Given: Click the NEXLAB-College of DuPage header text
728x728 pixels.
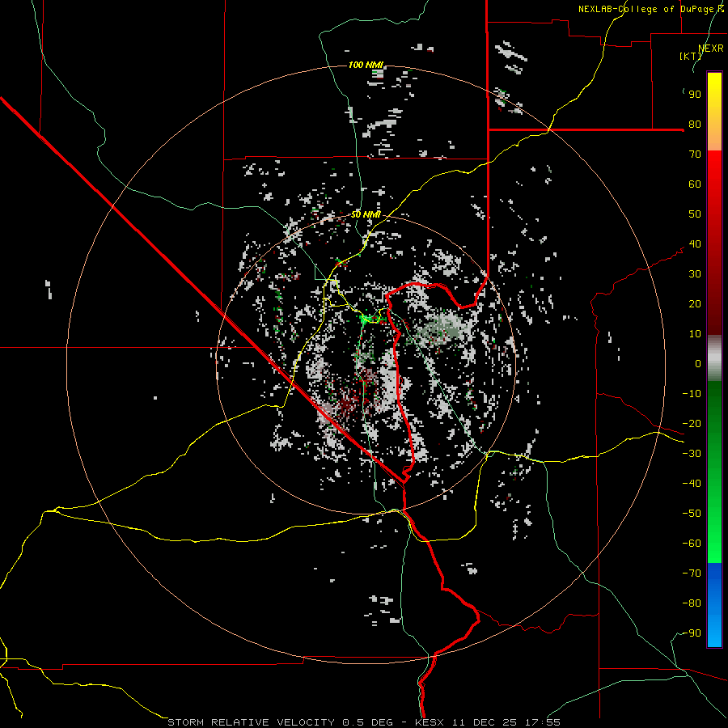Looking at the screenshot, I should (x=651, y=9).
